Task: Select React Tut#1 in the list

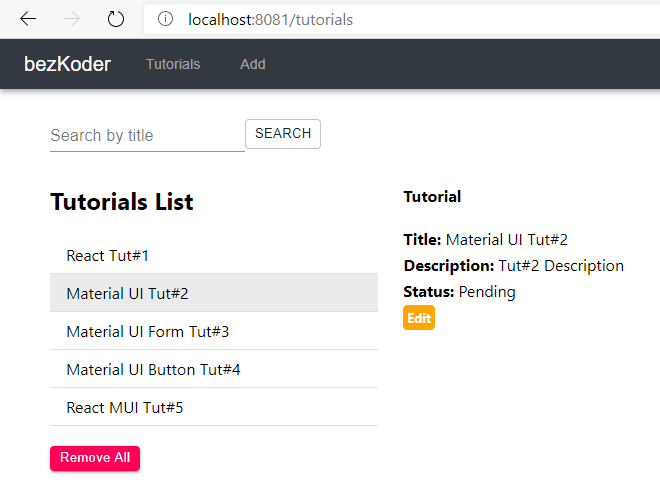Action: click(x=214, y=255)
